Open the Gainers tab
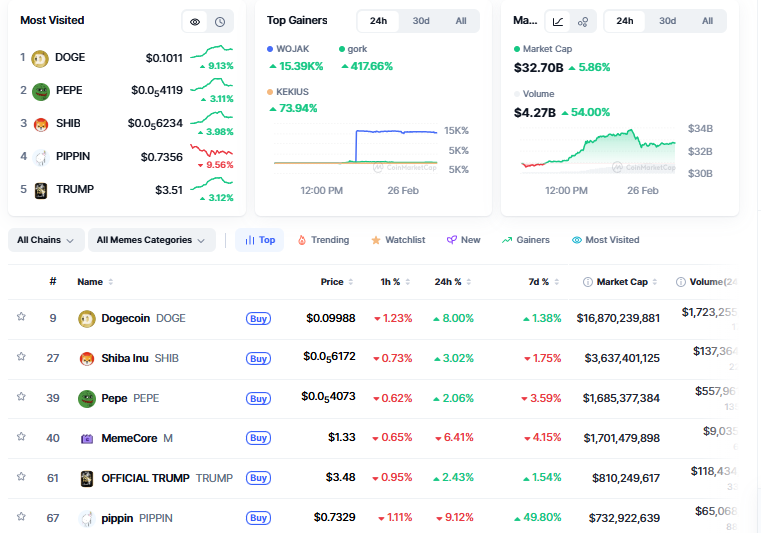 (x=526, y=240)
